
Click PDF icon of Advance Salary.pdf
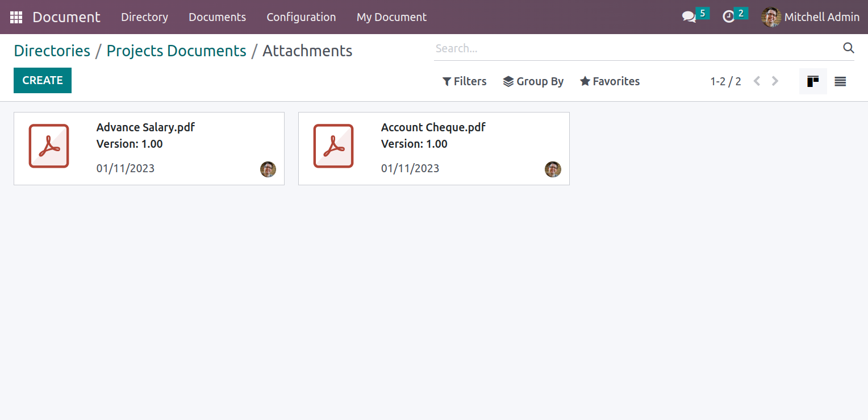(49, 146)
